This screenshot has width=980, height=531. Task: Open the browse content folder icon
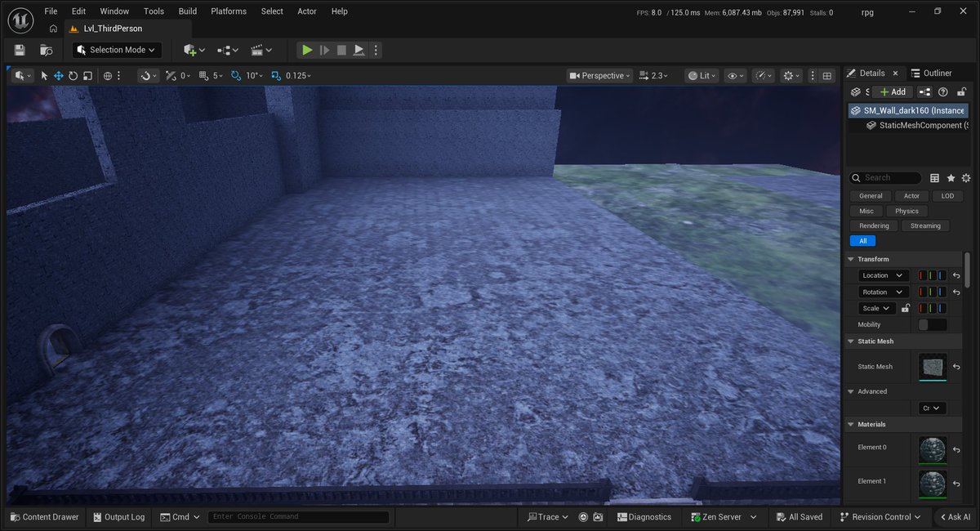coord(47,50)
